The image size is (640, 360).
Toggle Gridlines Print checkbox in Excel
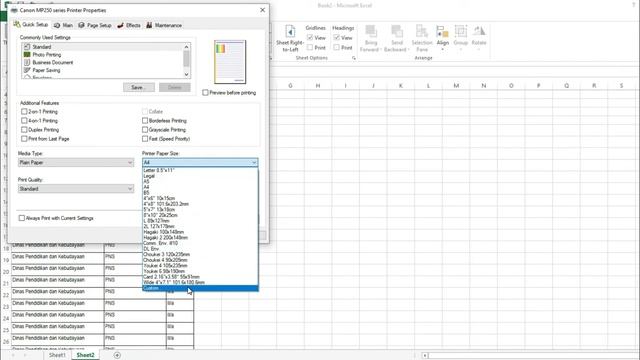pos(310,47)
